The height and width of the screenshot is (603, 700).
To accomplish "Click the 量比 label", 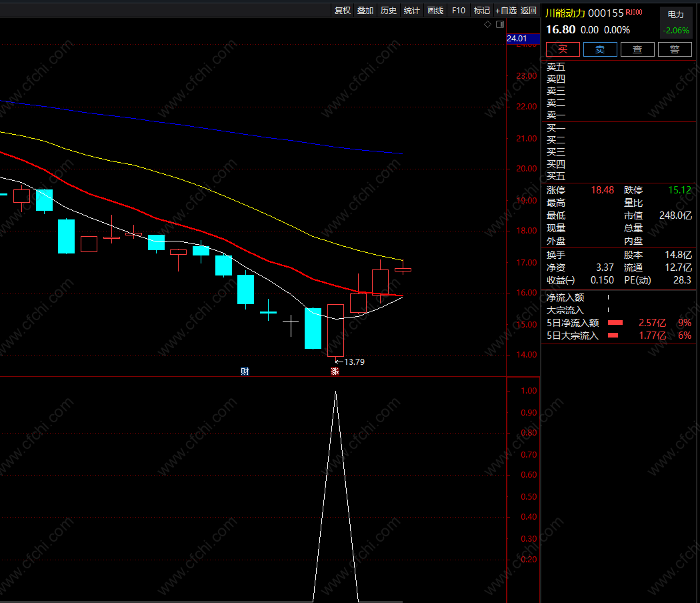I will click(633, 203).
